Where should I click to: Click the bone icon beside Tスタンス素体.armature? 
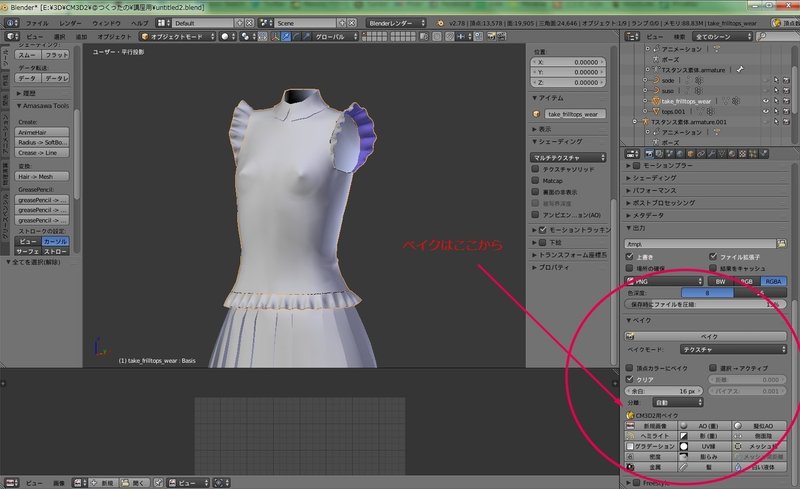(x=740, y=69)
